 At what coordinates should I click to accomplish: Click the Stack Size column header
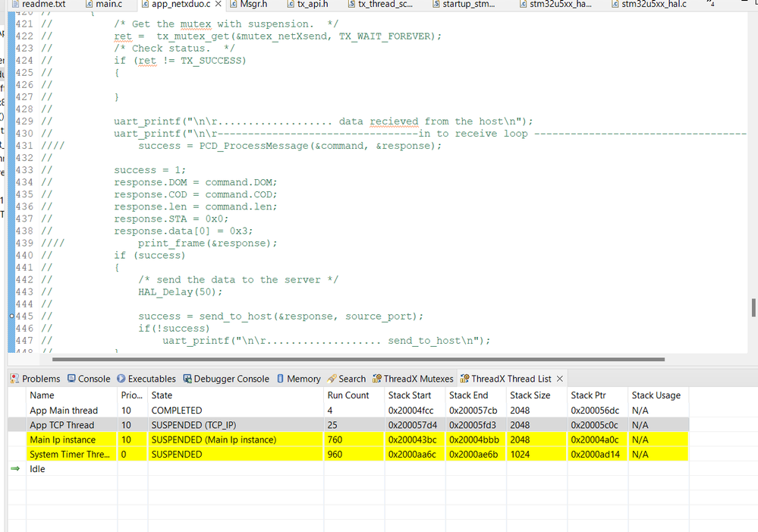click(537, 395)
